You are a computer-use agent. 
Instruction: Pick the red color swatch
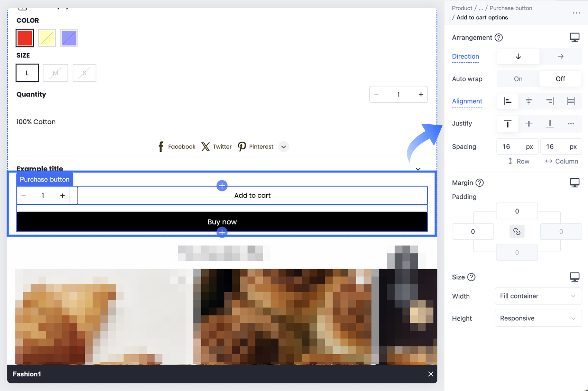pos(25,38)
